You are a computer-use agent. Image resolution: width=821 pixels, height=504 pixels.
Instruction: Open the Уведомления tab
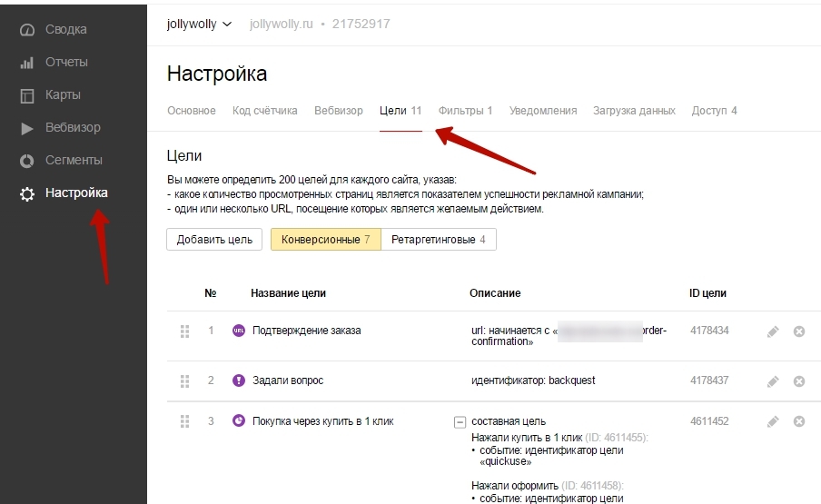(x=543, y=111)
